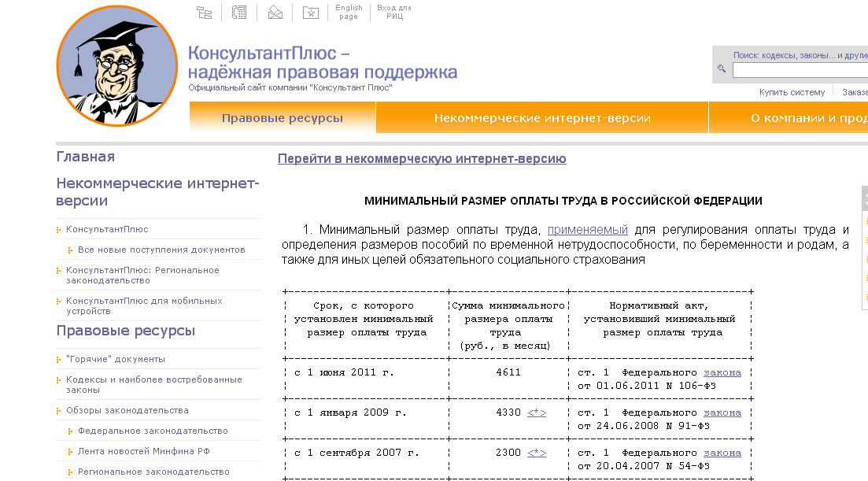Image resolution: width=868 pixels, height=481 pixels.
Task: Click the КонсультантПлюс site title
Action: tap(322, 62)
